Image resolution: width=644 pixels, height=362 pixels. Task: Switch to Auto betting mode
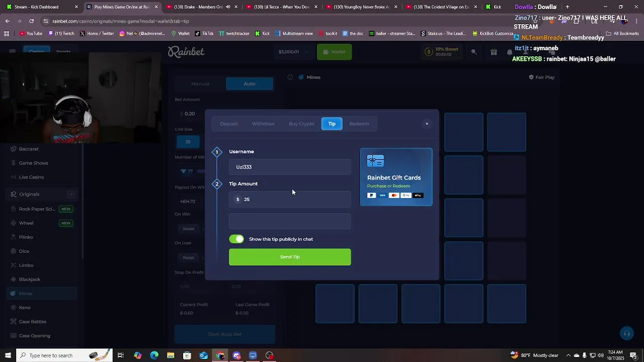pos(250,84)
